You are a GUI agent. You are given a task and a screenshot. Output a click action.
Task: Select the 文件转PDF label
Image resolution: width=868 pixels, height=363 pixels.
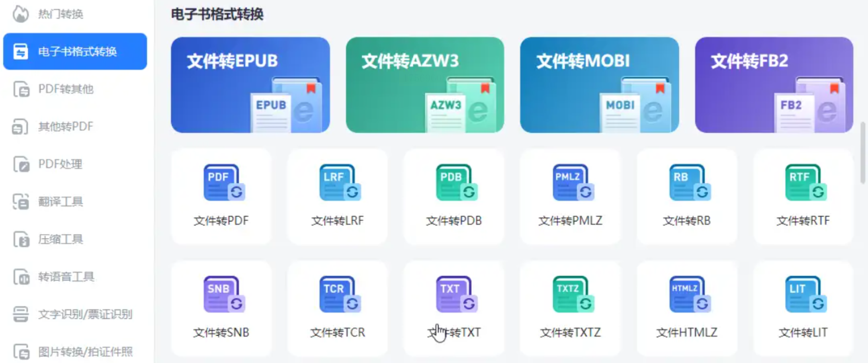click(x=221, y=221)
